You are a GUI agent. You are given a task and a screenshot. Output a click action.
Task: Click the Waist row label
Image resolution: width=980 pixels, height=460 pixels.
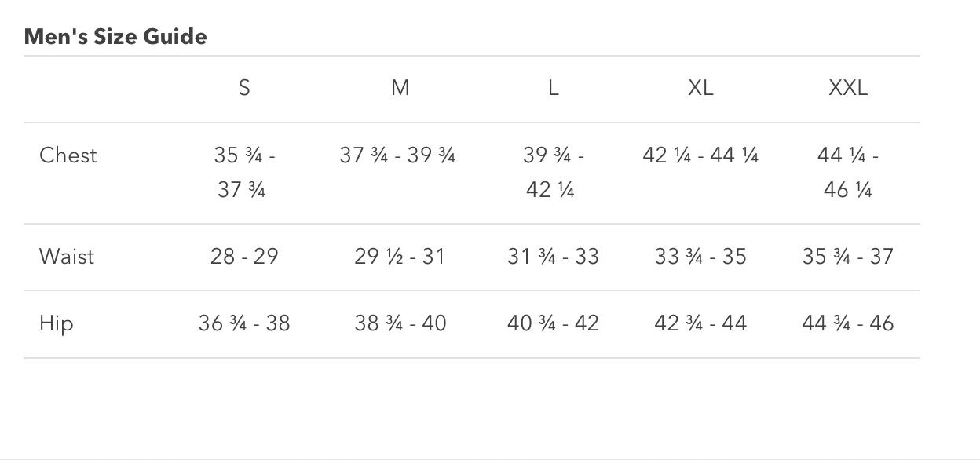(67, 257)
